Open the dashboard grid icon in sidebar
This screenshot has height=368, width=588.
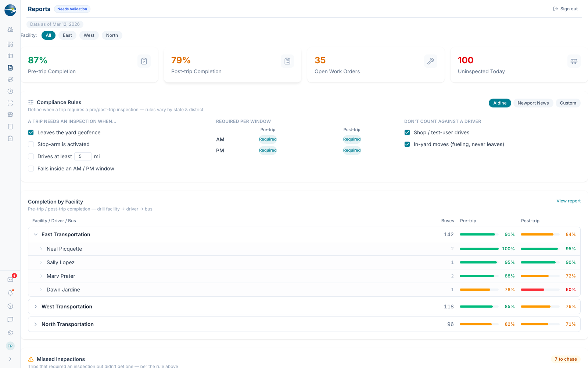coord(10,44)
